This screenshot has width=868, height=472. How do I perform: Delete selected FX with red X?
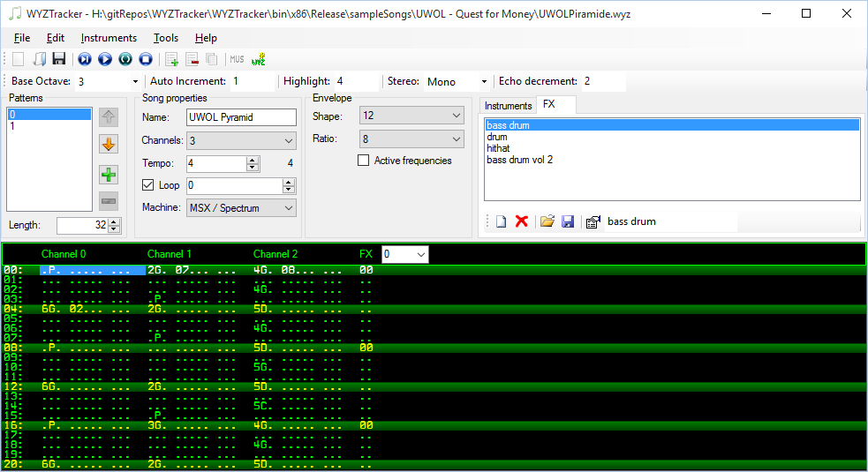tap(522, 221)
